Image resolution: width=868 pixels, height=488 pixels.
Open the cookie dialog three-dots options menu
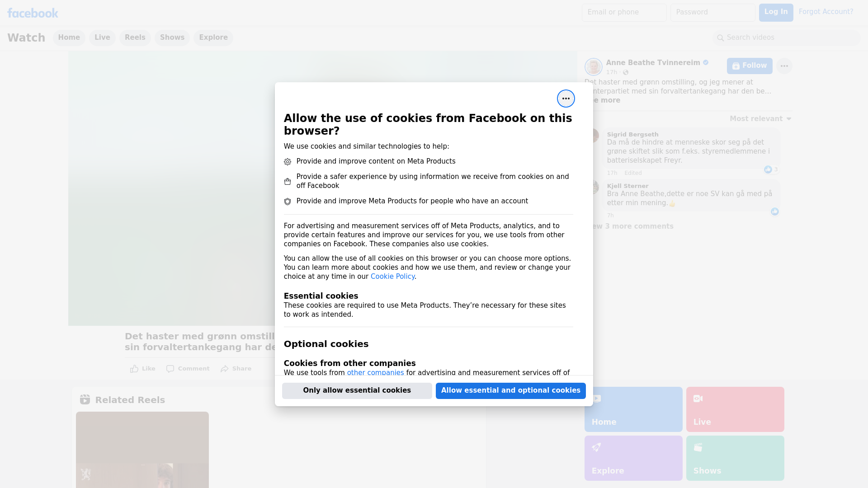coord(566,99)
